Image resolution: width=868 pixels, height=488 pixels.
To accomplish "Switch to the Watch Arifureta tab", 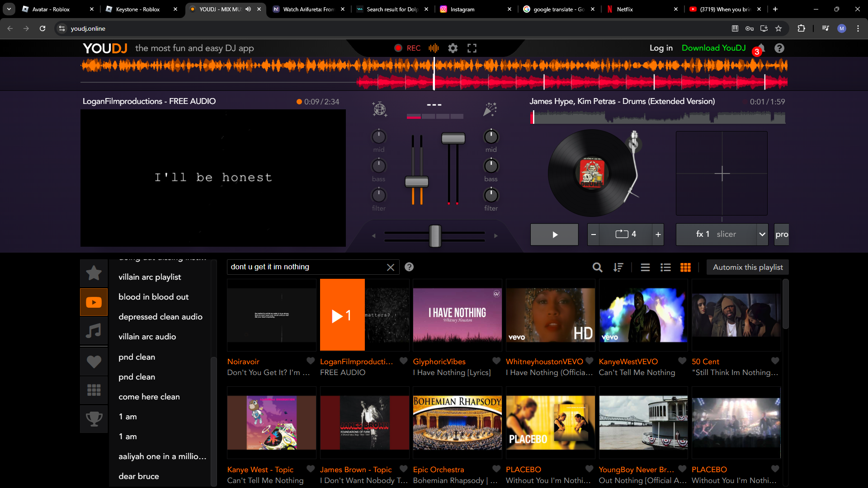I will tap(309, 9).
